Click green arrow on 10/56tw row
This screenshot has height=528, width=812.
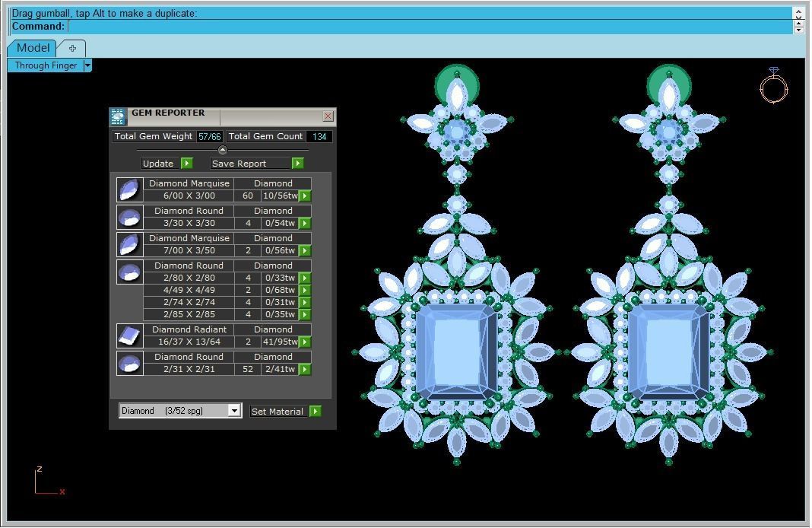click(305, 196)
